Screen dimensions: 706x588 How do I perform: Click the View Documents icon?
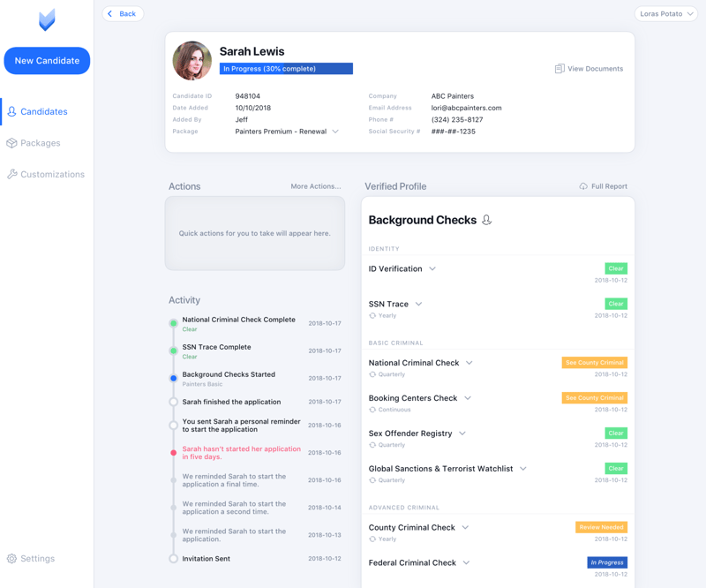pos(560,69)
